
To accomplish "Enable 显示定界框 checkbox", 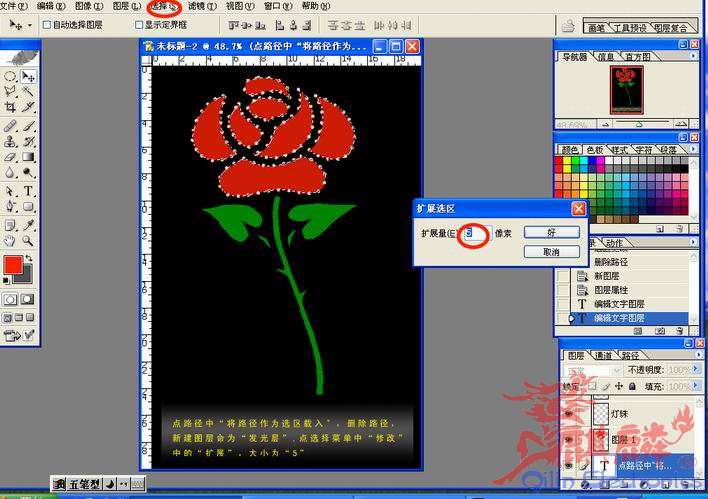I will point(139,24).
